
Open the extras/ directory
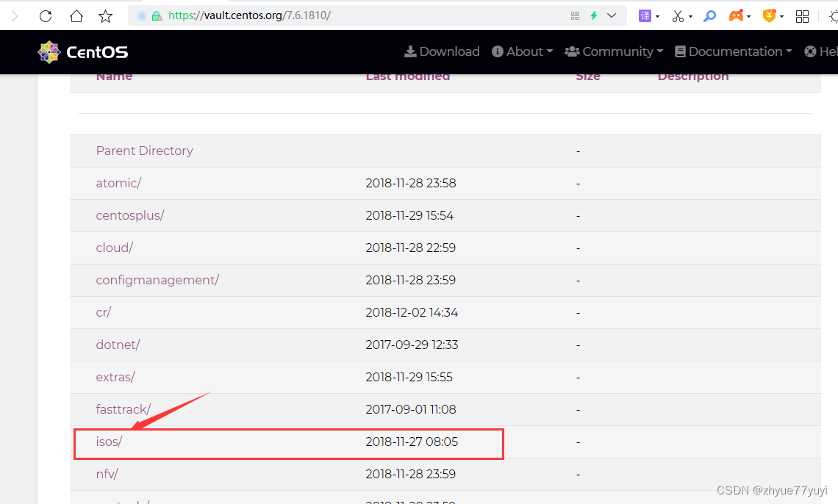pos(115,377)
